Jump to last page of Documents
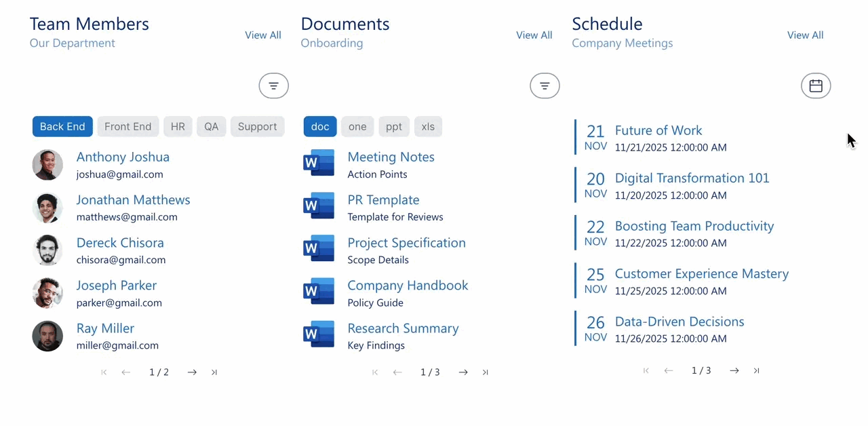 pos(485,372)
